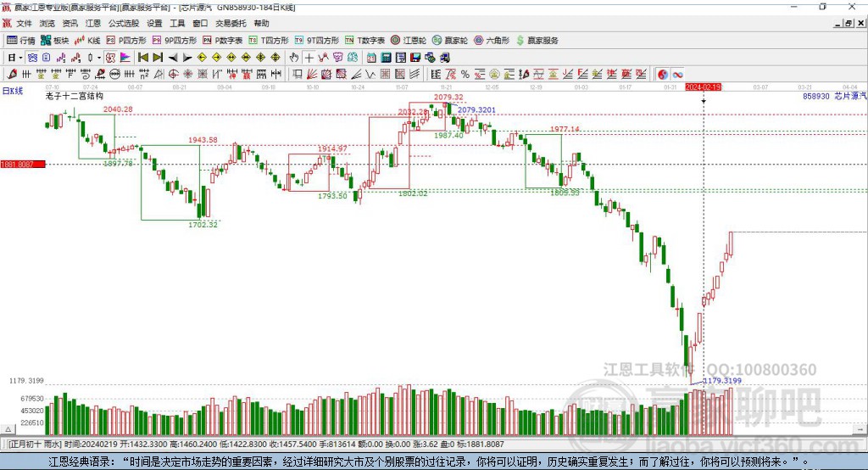
Task: Click the 1702.32 low price label
Action: (203, 225)
